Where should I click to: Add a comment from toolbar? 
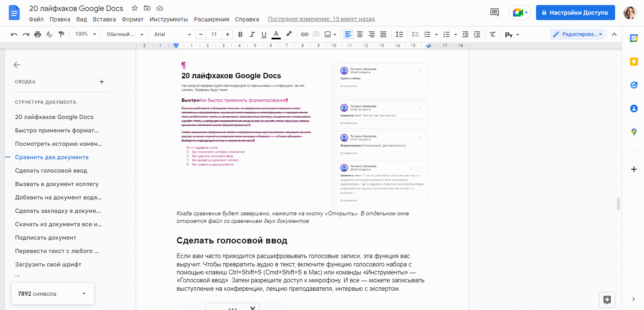pos(316,34)
